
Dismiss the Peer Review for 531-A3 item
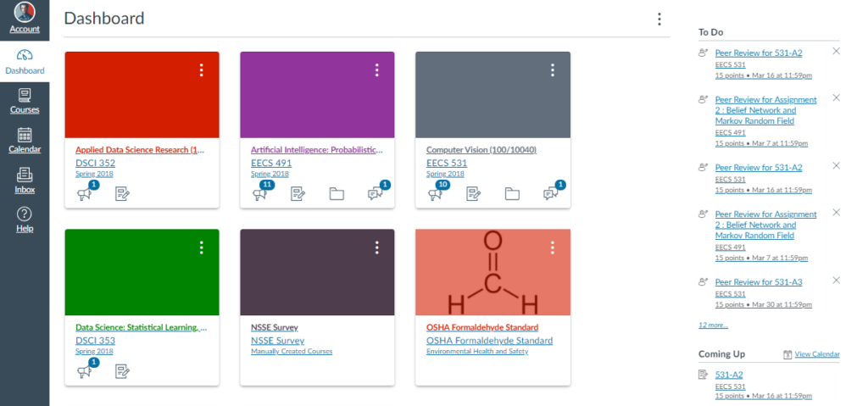tap(836, 281)
